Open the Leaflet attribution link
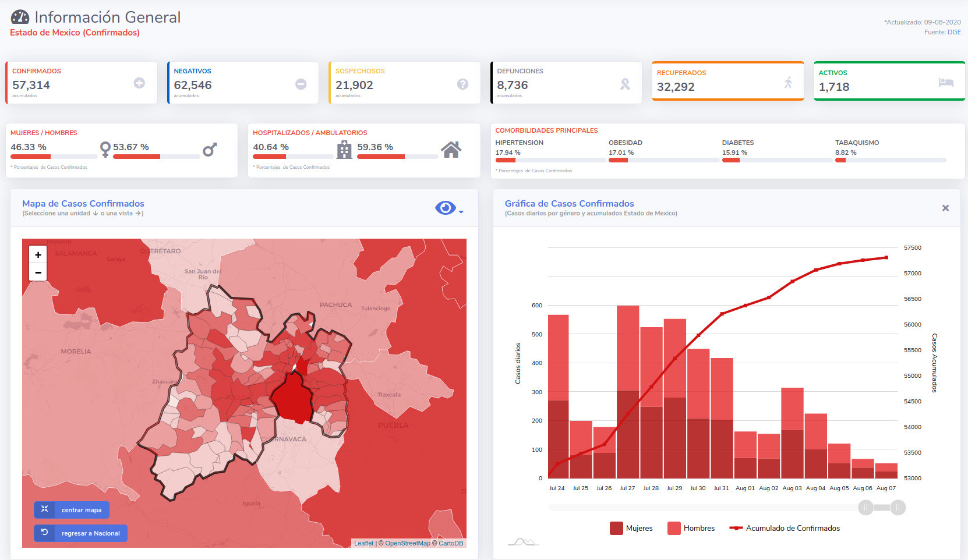The width and height of the screenshot is (968, 560). tap(363, 543)
